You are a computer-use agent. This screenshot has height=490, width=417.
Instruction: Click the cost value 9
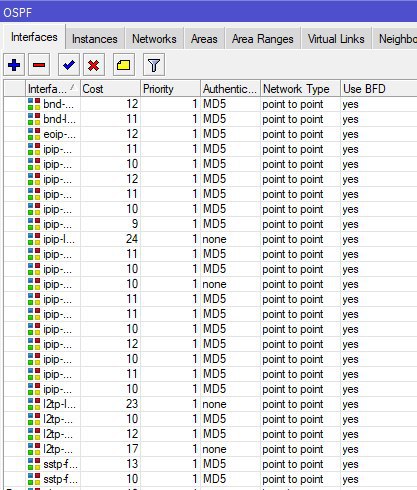pos(135,224)
